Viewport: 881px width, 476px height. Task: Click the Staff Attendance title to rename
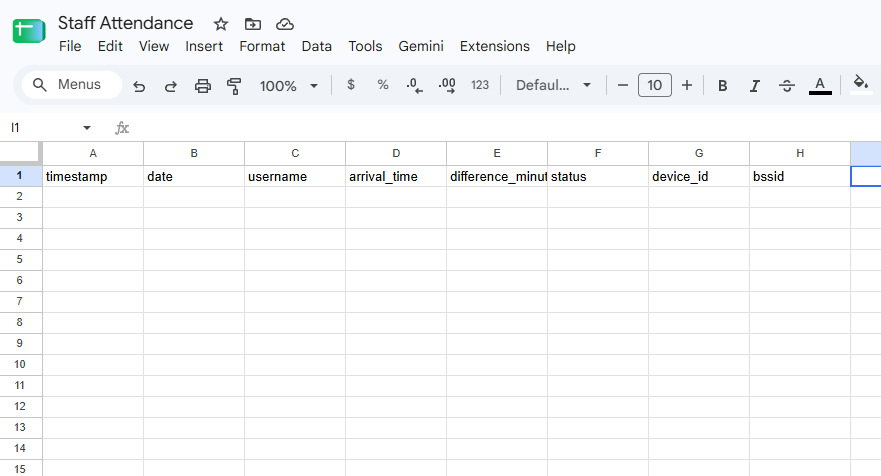tap(125, 23)
